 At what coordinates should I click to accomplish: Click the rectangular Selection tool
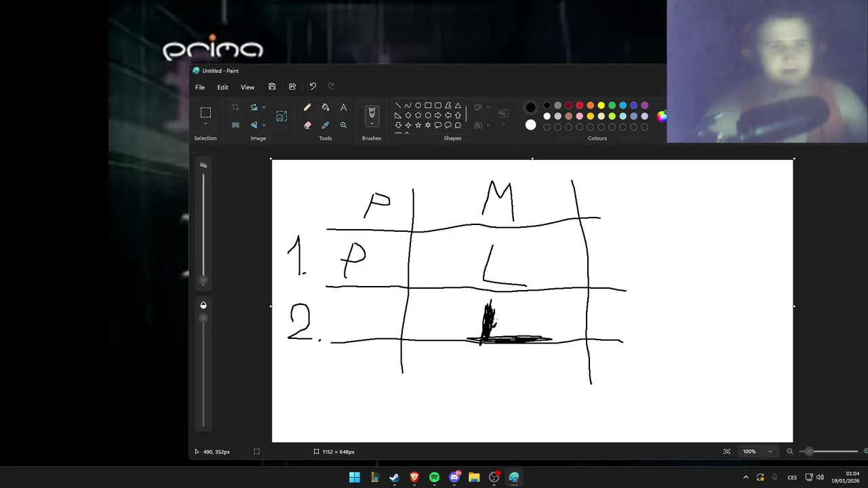(x=205, y=113)
